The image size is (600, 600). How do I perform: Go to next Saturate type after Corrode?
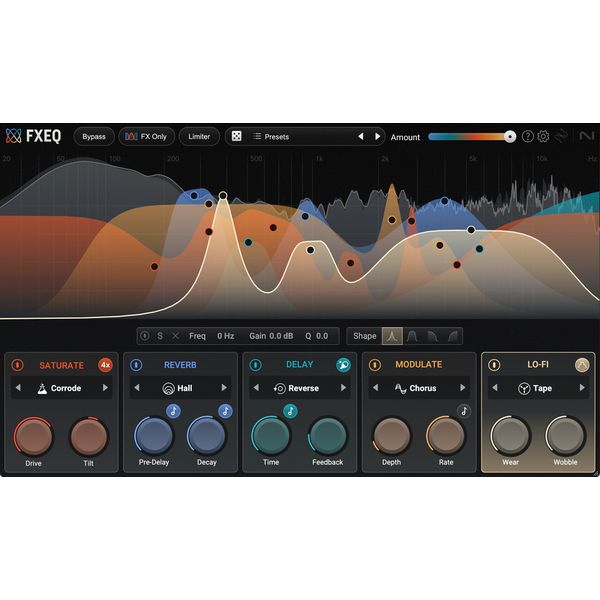pyautogui.click(x=106, y=388)
